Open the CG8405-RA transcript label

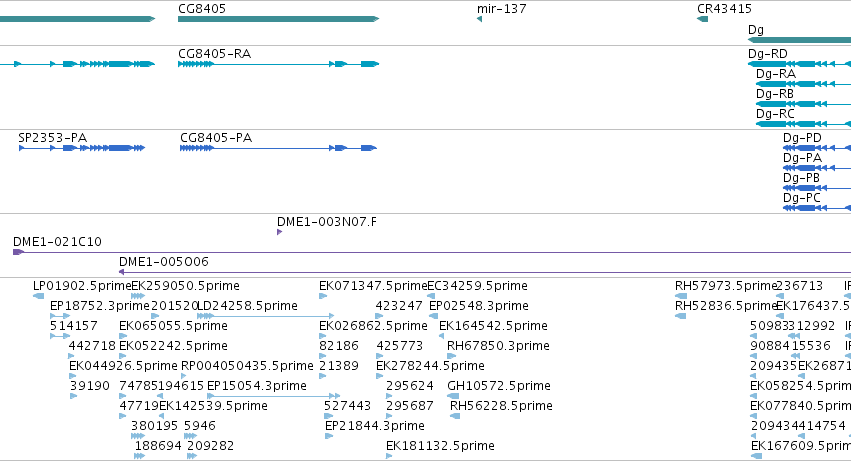coord(214,54)
